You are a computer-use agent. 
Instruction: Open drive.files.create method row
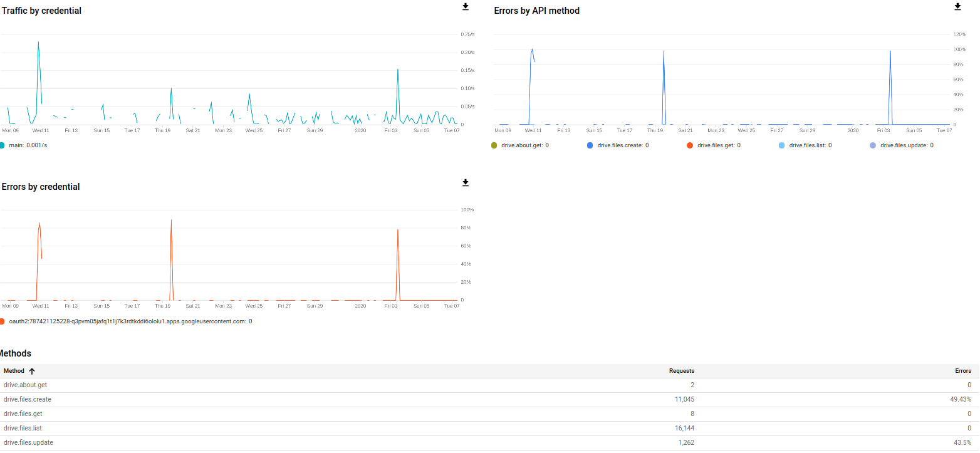click(x=28, y=399)
